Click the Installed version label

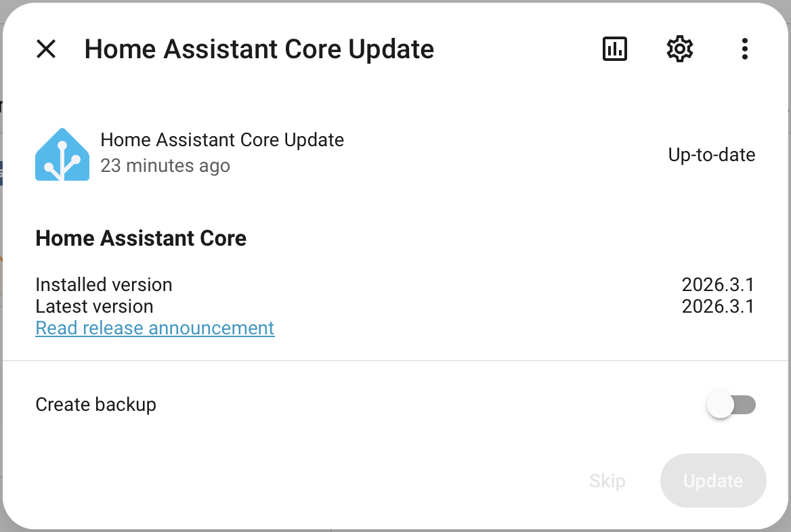tap(104, 284)
